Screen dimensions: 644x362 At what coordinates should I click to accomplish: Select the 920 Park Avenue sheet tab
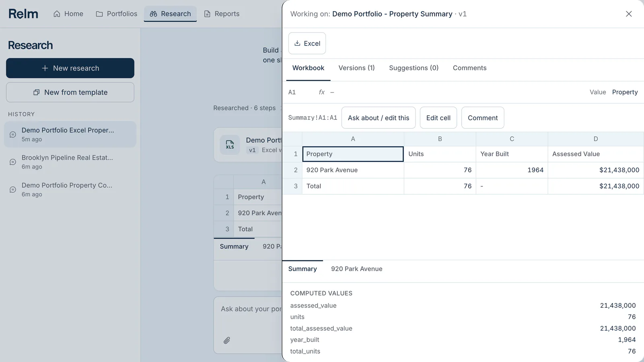[357, 269]
